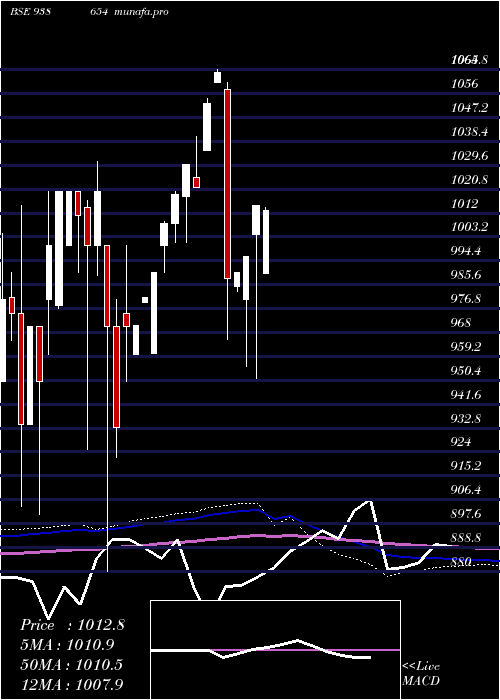The height and width of the screenshot is (700, 500).
Task: Click the 976.8 price axis label
Action: point(466,299)
